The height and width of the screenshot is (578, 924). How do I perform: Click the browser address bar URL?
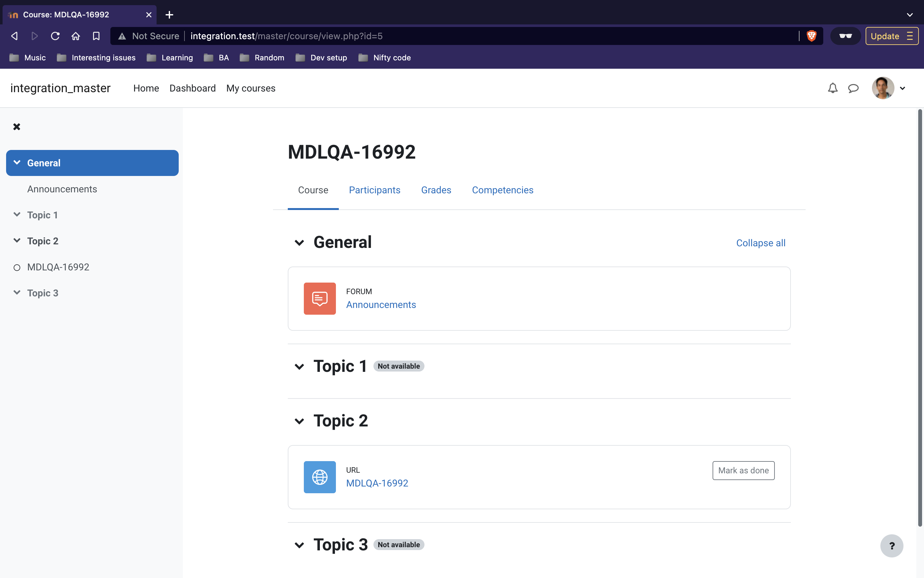[287, 36]
